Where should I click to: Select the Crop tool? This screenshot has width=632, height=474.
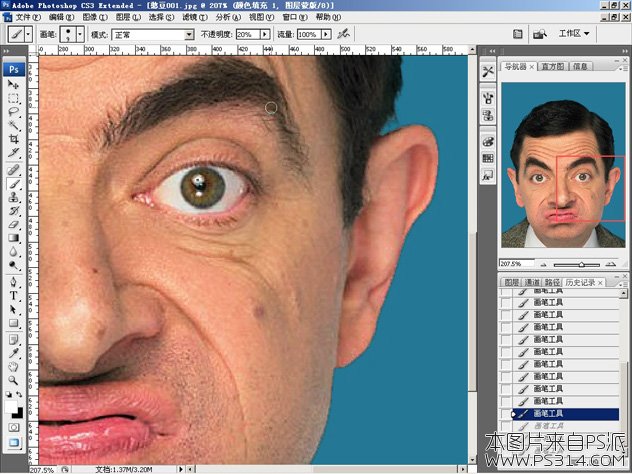click(14, 139)
